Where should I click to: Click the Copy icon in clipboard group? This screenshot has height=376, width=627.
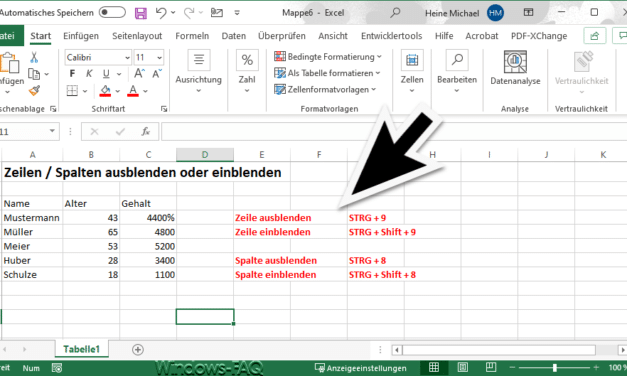point(34,74)
